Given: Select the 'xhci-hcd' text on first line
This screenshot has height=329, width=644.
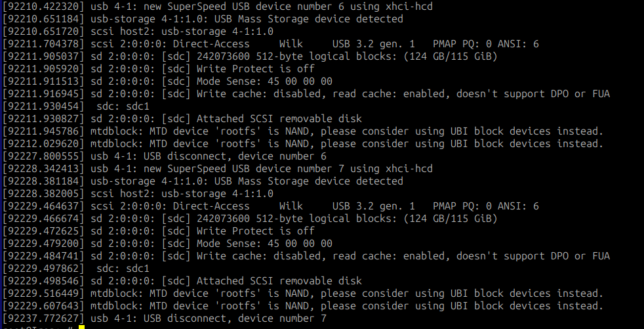Looking at the screenshot, I should pyautogui.click(x=409, y=7).
